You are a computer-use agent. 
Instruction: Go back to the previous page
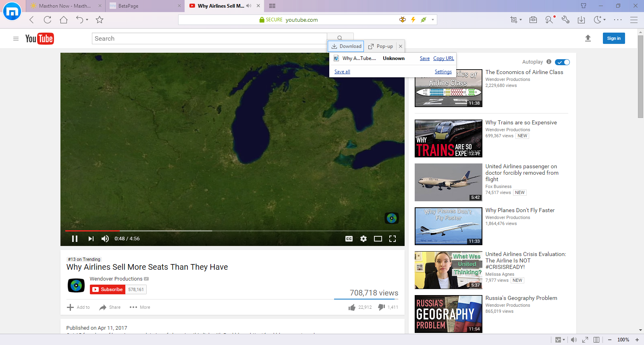tap(32, 20)
